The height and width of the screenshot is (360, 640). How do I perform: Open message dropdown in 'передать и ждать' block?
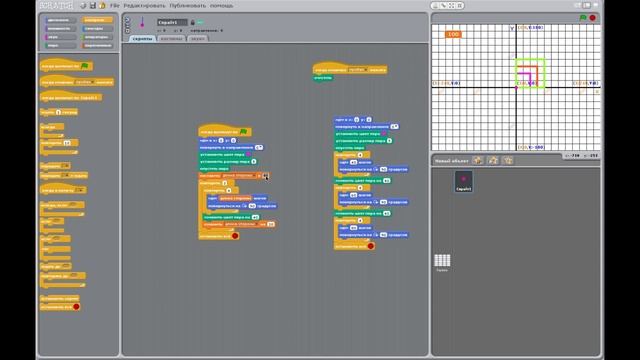click(x=66, y=176)
